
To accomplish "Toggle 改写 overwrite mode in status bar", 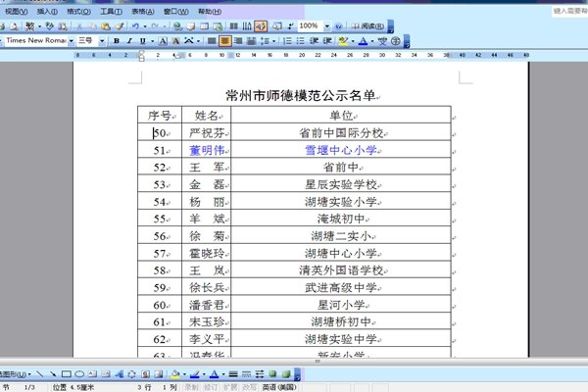I will (x=249, y=387).
